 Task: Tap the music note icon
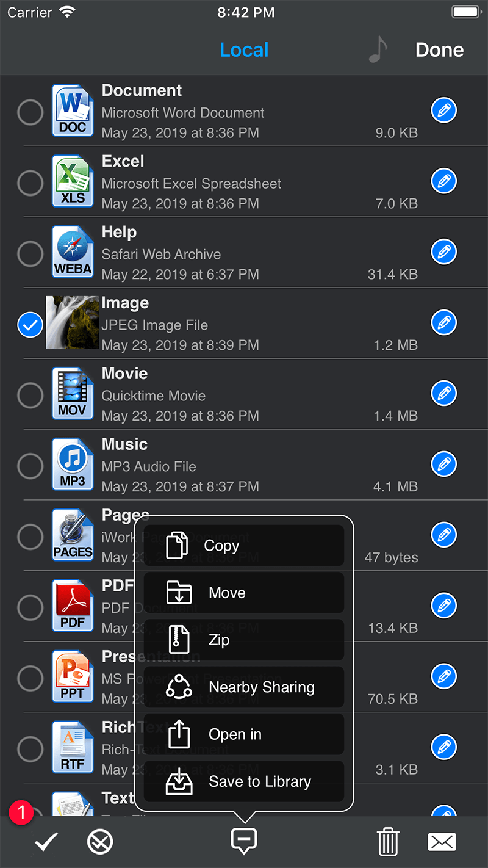[x=378, y=50]
